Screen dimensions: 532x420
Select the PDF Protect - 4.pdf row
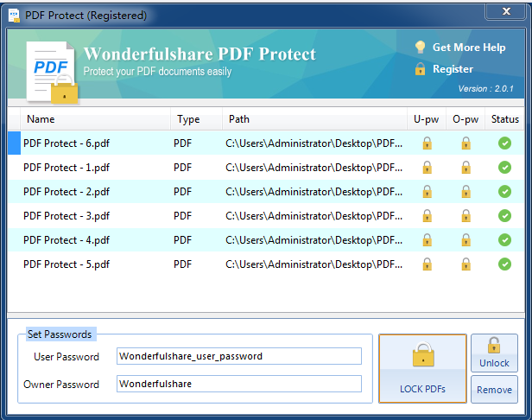pyautogui.click(x=66, y=240)
